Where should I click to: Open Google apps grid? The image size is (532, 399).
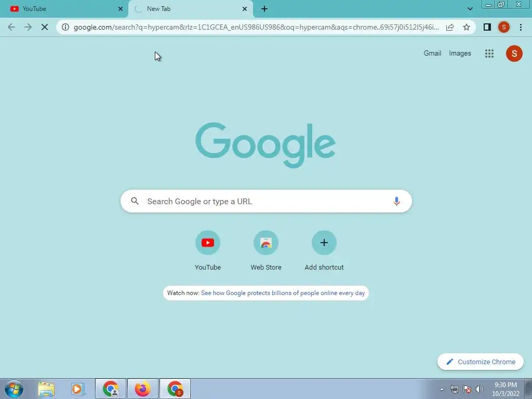point(489,54)
